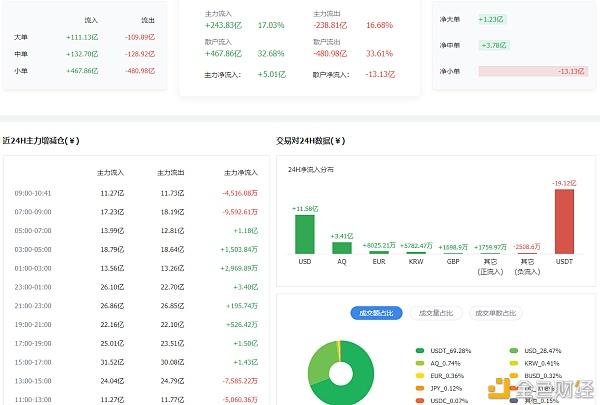600x405 pixels.
Task: Click the 近24H主力增减仓(¥) heading
Action: tap(41, 140)
